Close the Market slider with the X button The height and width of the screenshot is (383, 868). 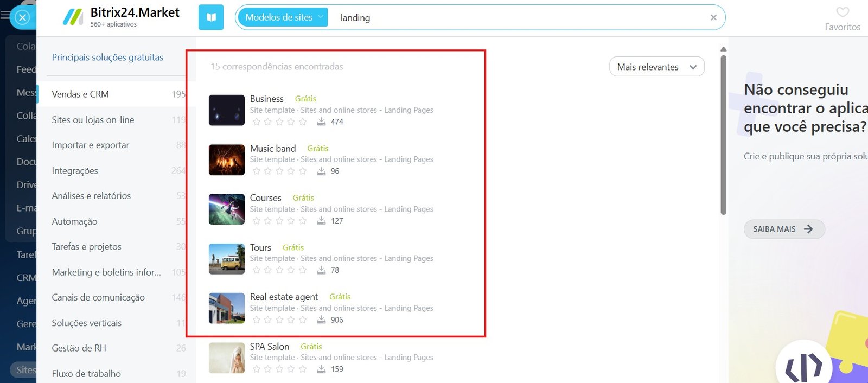[22, 18]
